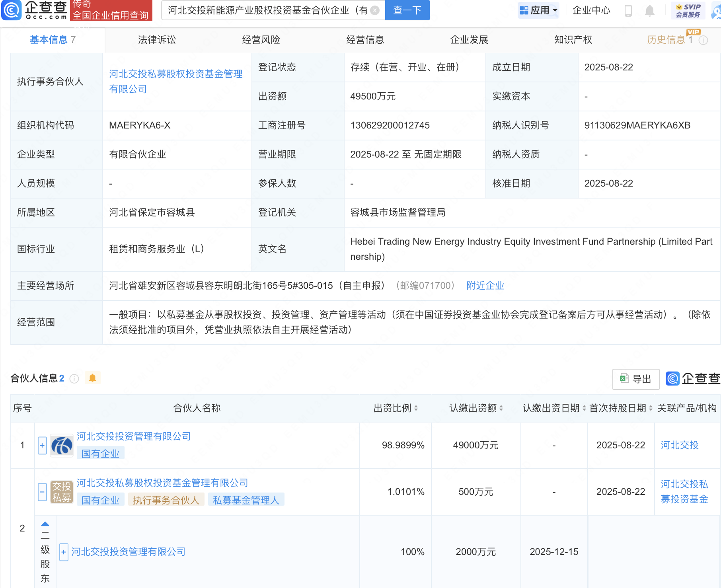Click the 国有企业 tag in row 1
Image resolution: width=721 pixels, height=588 pixels.
click(x=100, y=454)
